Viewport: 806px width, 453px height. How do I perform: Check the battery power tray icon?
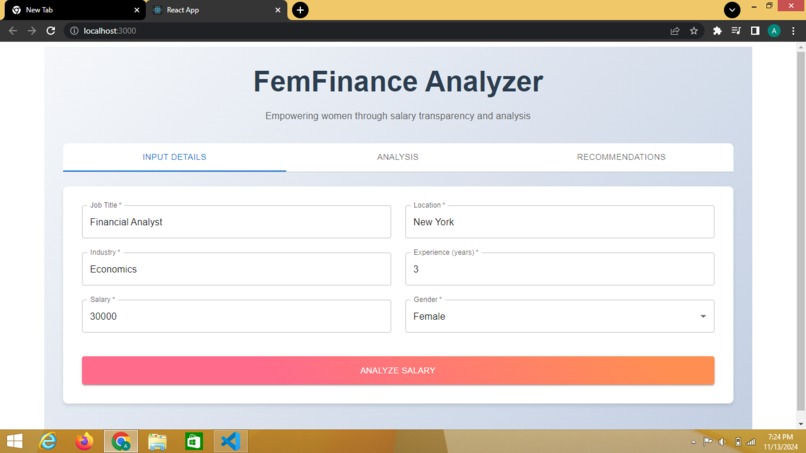[738, 442]
